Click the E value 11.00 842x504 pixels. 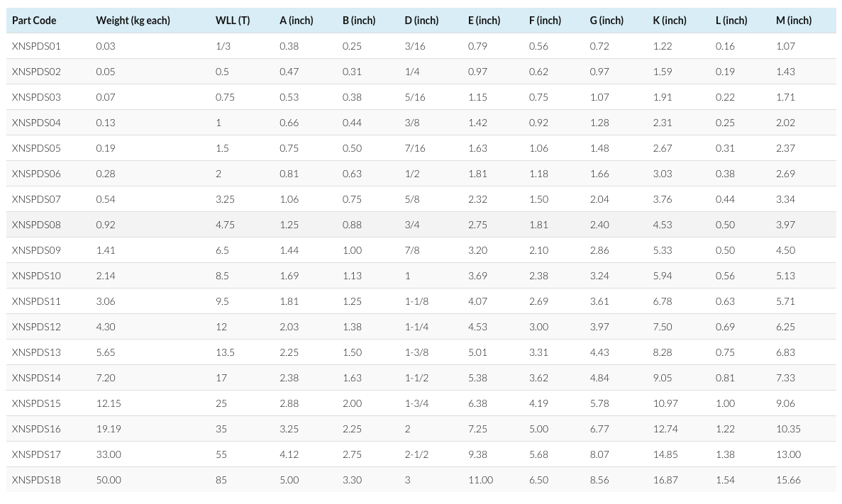pyautogui.click(x=480, y=480)
